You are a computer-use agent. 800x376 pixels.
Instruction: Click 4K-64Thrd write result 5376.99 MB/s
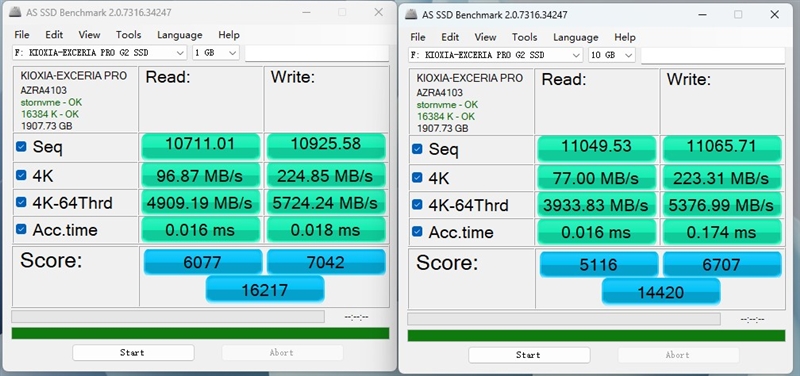point(722,205)
